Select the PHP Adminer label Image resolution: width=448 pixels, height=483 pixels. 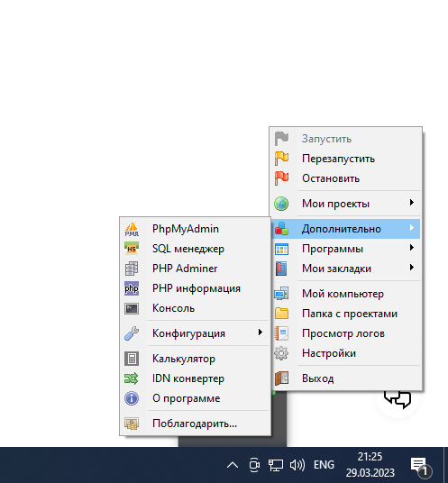pos(185,269)
